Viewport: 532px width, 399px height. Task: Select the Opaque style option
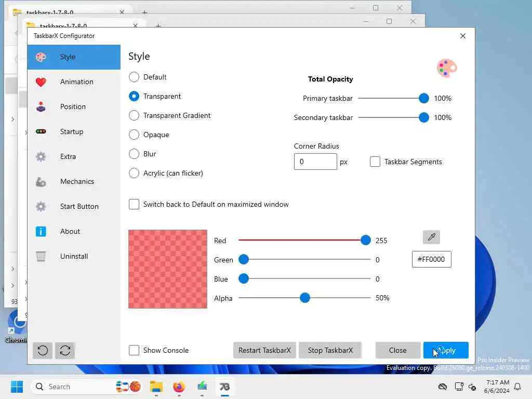pyautogui.click(x=134, y=135)
